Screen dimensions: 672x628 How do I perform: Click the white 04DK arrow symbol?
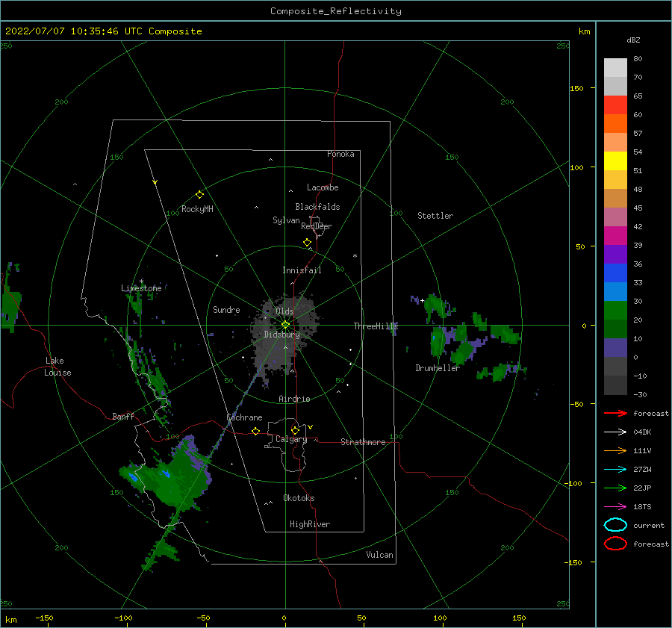[x=615, y=432]
